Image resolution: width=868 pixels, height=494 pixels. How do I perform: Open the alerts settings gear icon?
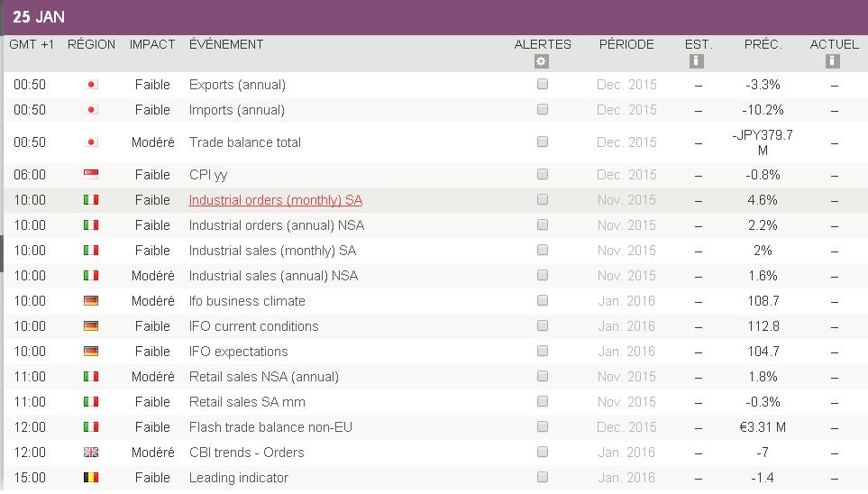coord(541,61)
